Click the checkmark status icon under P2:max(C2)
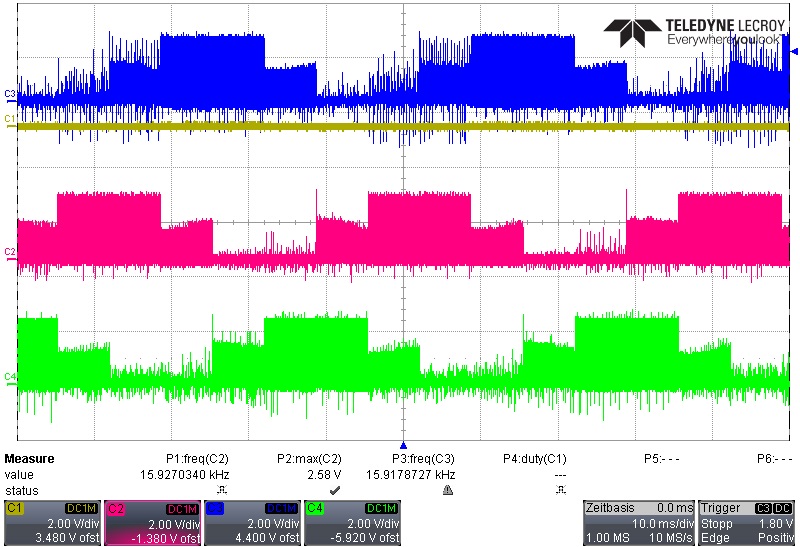The height and width of the screenshot is (547, 800). (x=335, y=490)
